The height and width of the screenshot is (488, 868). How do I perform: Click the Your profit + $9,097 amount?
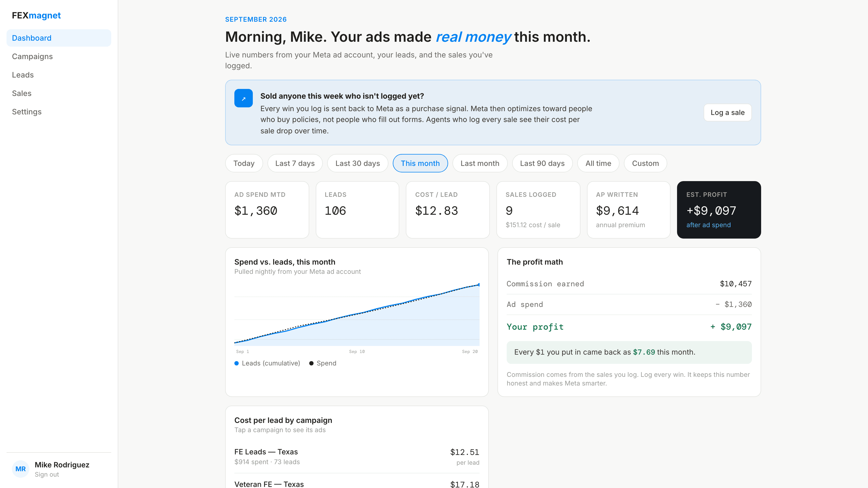(x=731, y=327)
